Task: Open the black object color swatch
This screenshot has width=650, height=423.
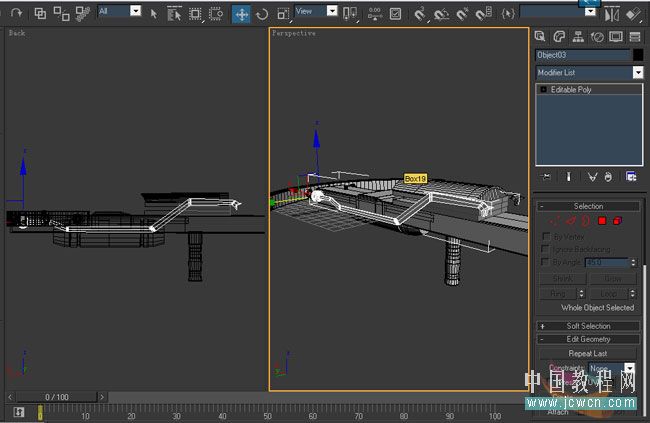Action: pos(638,55)
